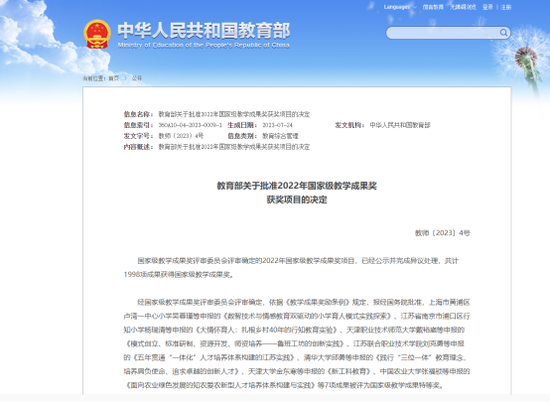Go to 首页 in the breadcrumb
This screenshot has width=550, height=402.
(113, 78)
